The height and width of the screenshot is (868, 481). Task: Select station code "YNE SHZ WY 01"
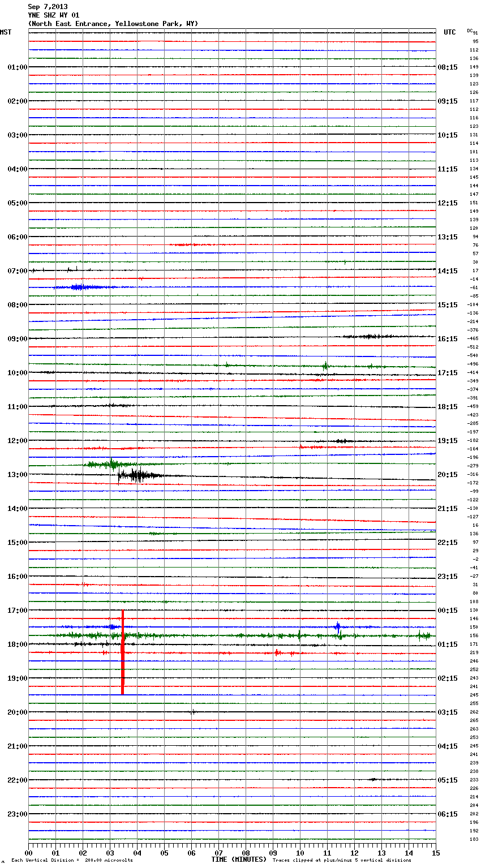[54, 15]
